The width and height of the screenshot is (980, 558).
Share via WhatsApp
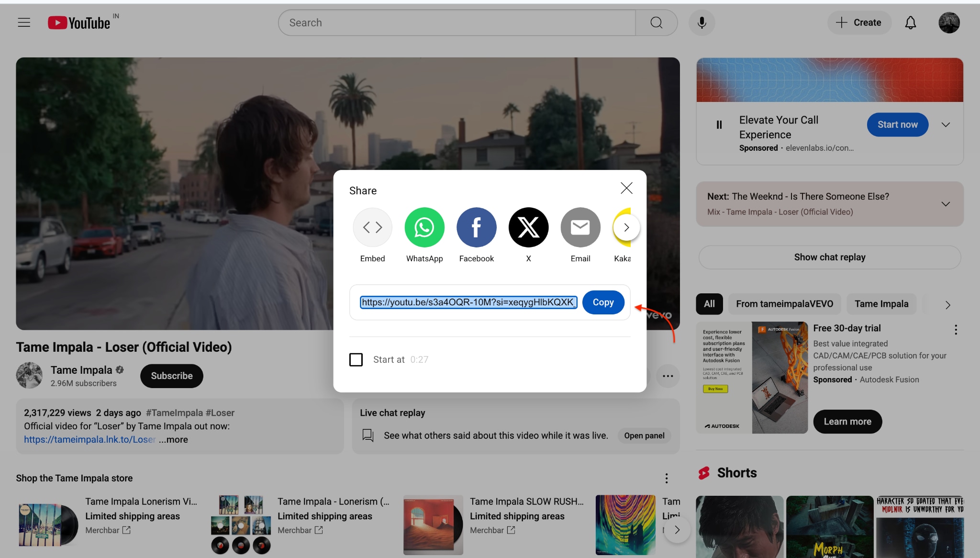click(424, 227)
